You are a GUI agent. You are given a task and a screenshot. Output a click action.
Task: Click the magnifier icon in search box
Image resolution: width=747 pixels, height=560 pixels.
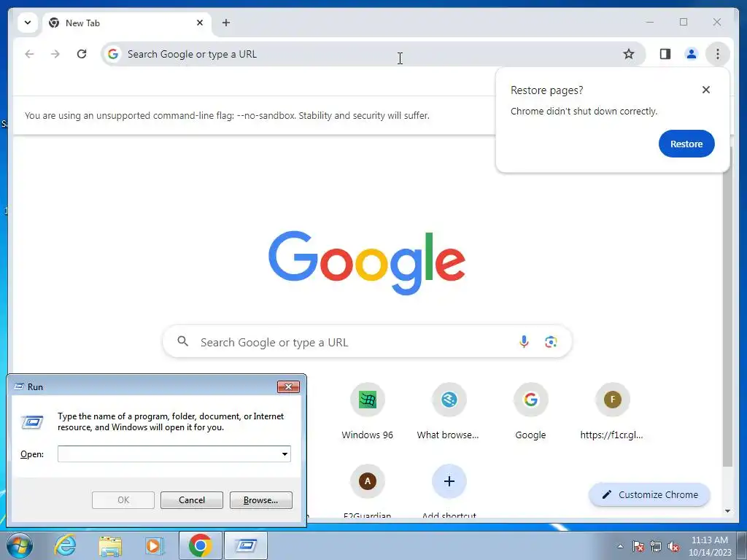tap(183, 341)
